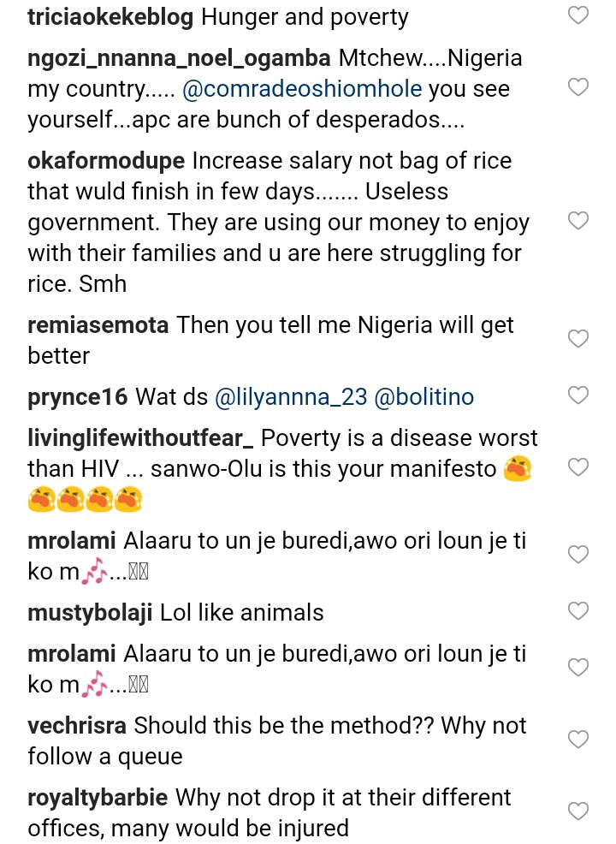Open remiasemota's profile from username
Screen dimensions: 616x844
coord(98,325)
